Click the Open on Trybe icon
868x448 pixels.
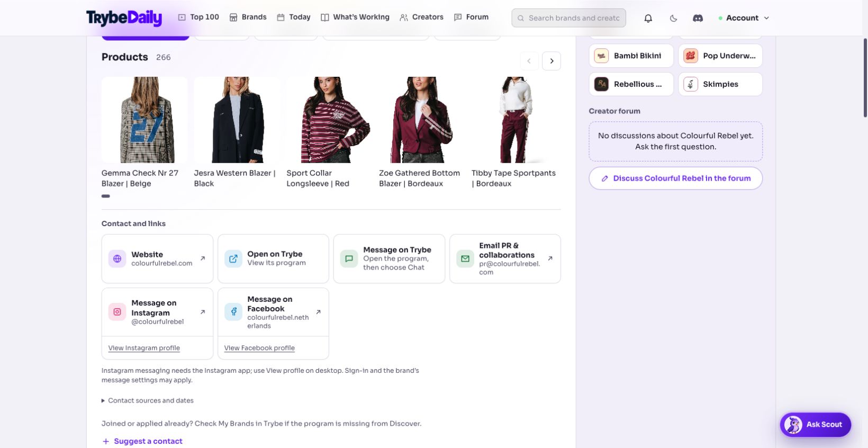(x=233, y=259)
